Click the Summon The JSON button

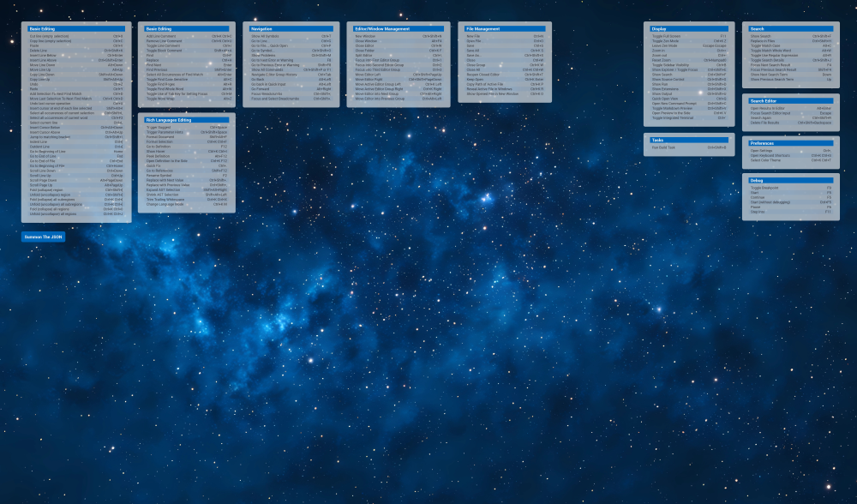click(x=43, y=237)
